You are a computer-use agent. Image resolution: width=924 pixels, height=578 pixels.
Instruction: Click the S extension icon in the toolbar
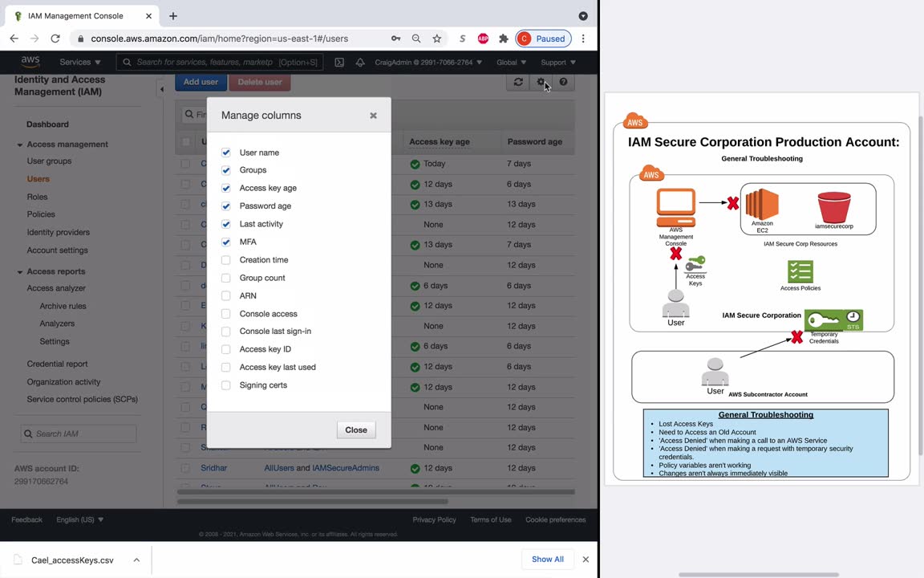click(463, 39)
